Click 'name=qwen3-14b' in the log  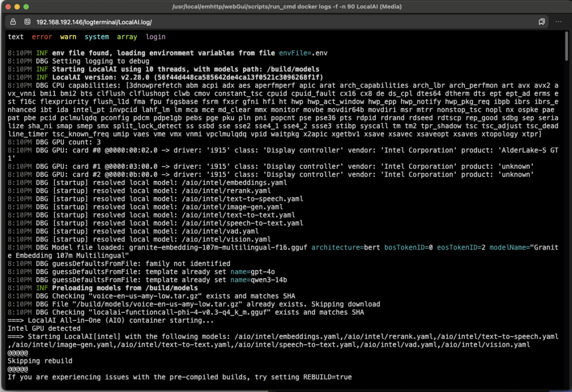pyautogui.click(x=259, y=280)
